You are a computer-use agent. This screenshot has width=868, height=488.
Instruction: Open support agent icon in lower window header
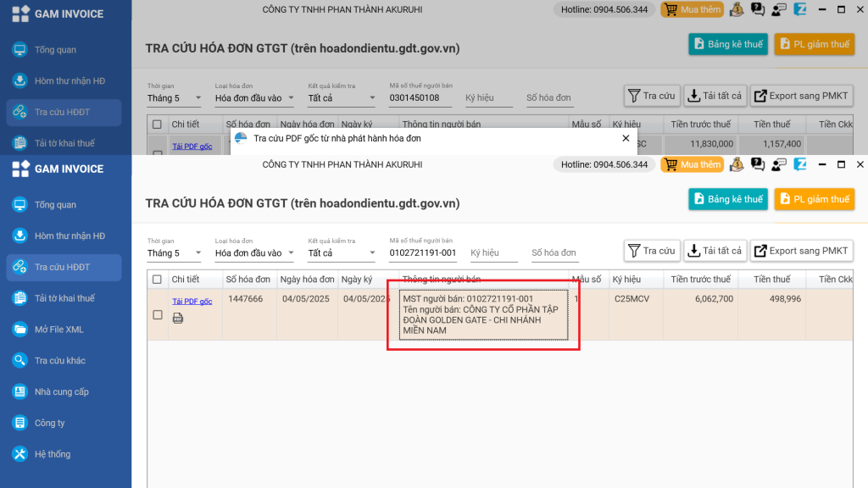(x=779, y=164)
